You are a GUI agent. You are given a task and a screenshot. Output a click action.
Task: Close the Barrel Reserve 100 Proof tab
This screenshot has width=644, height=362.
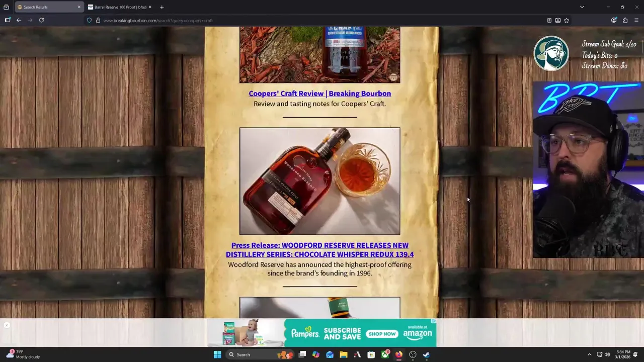click(x=150, y=7)
